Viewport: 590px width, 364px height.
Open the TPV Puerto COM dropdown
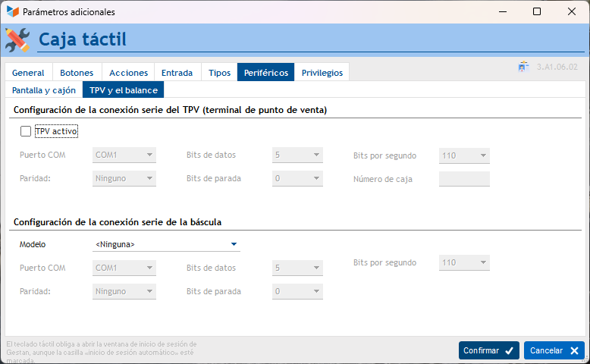pos(124,155)
